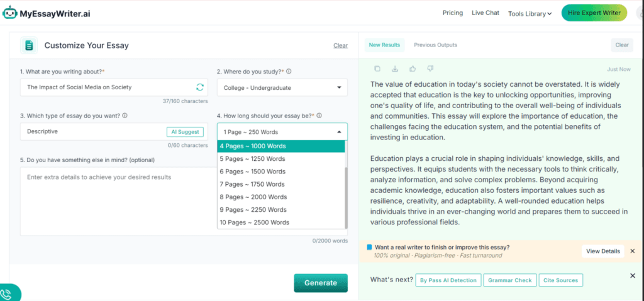Close the 'What's next?' suggestion bar
The height and width of the screenshot is (301, 644).
tap(633, 276)
